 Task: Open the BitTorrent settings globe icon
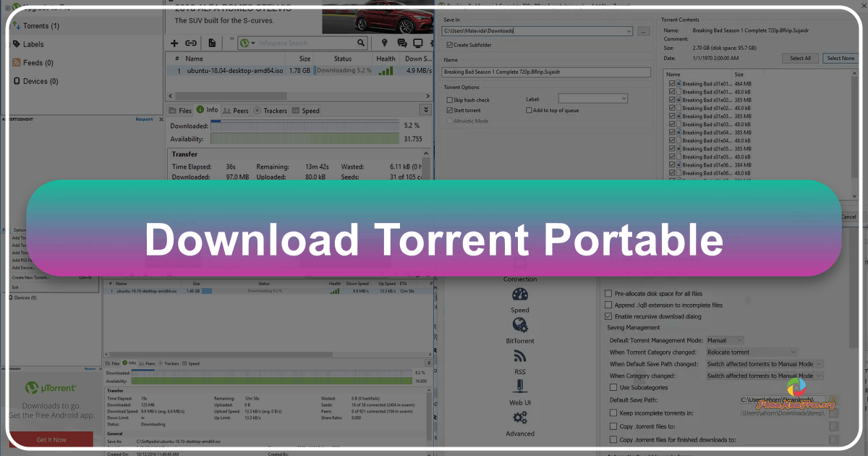pyautogui.click(x=519, y=324)
